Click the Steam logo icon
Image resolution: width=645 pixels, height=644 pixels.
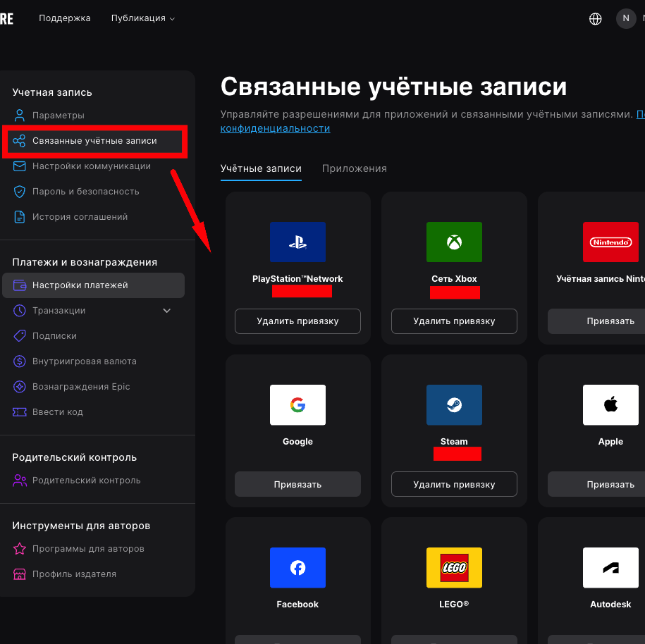click(454, 405)
